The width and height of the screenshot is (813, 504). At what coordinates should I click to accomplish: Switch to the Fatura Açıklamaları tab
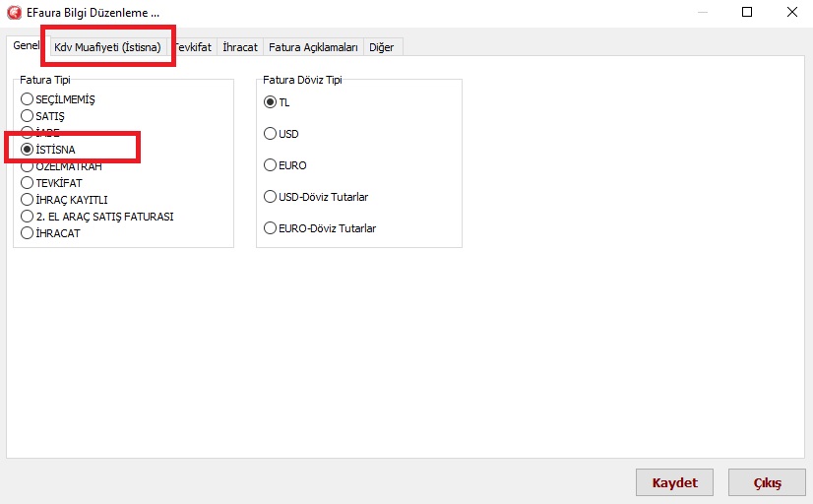click(x=313, y=47)
